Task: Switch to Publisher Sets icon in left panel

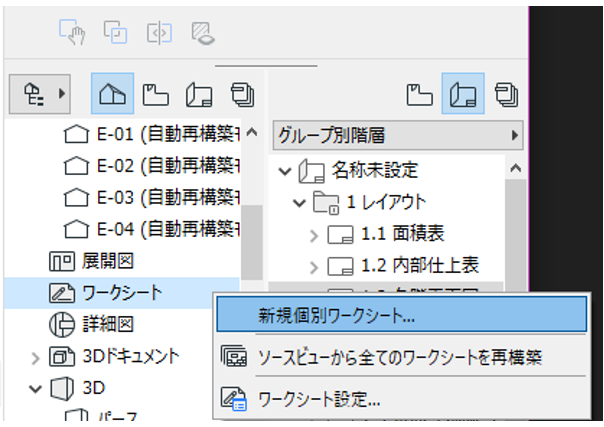Action: 243,95
